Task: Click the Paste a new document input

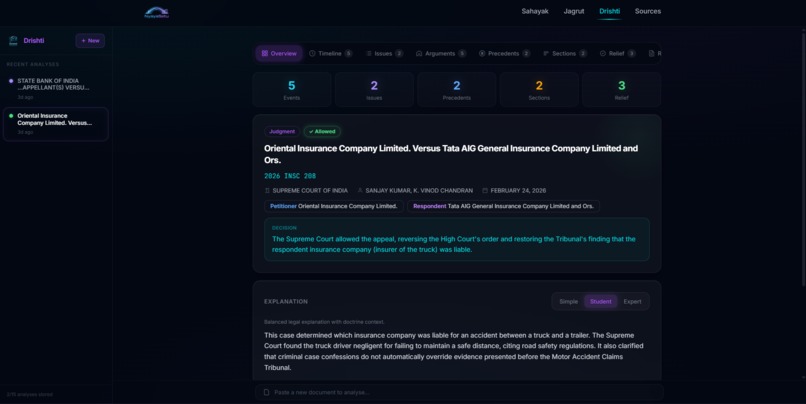Action: [459, 392]
